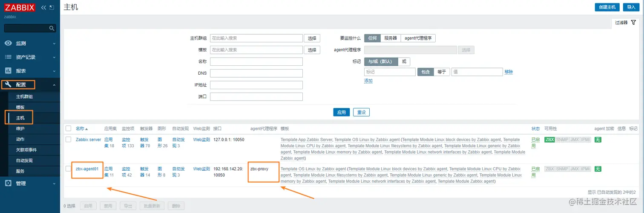Select 包含 tag match mode

[425, 72]
